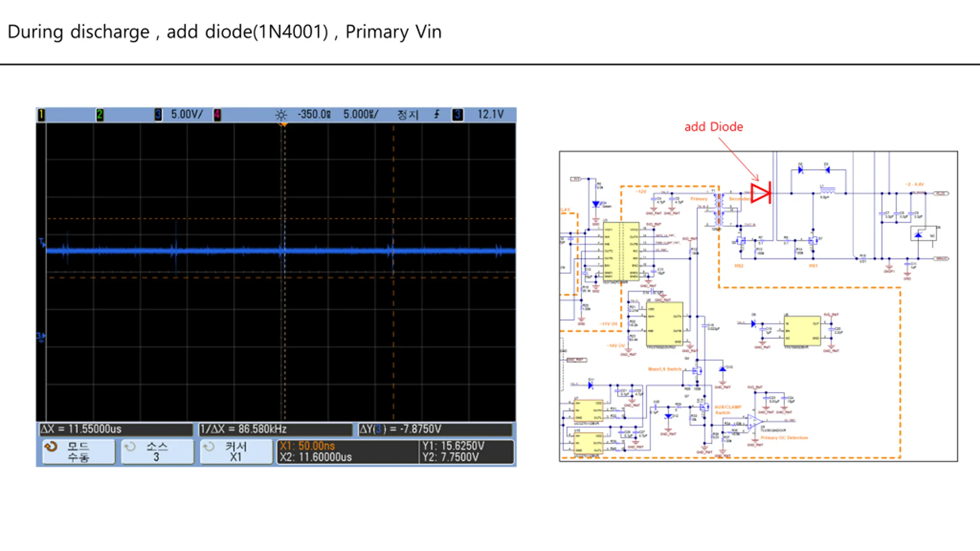
Task: Click the ΔX = 11.55000us readout
Action: [x=116, y=429]
